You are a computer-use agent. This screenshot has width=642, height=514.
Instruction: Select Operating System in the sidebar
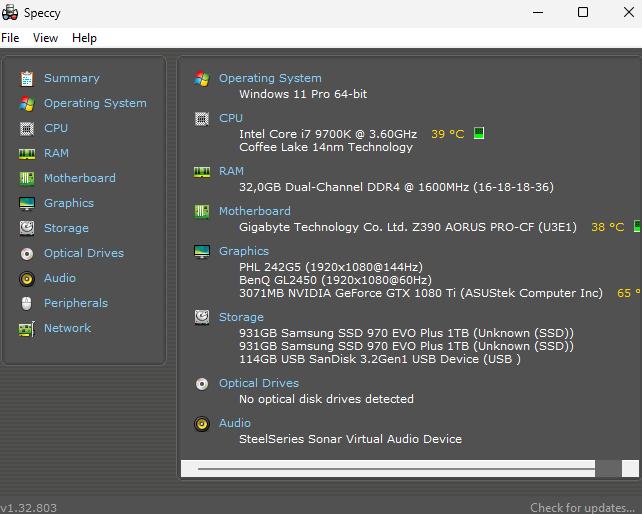pos(95,103)
